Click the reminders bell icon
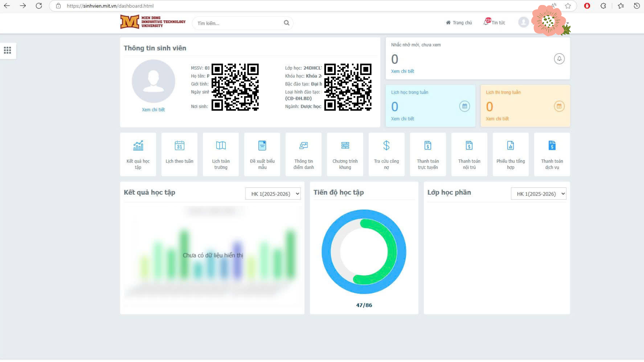The height and width of the screenshot is (362, 644). pyautogui.click(x=559, y=59)
